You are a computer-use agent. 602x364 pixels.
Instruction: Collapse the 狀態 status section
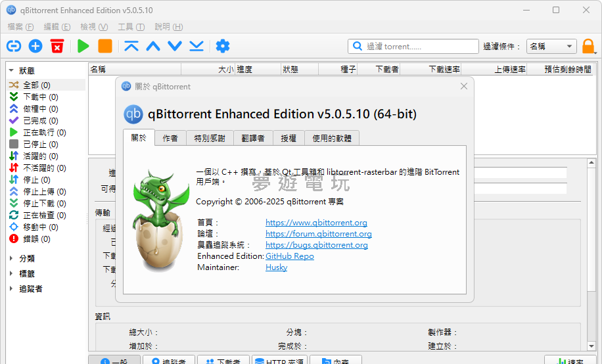pos(12,70)
